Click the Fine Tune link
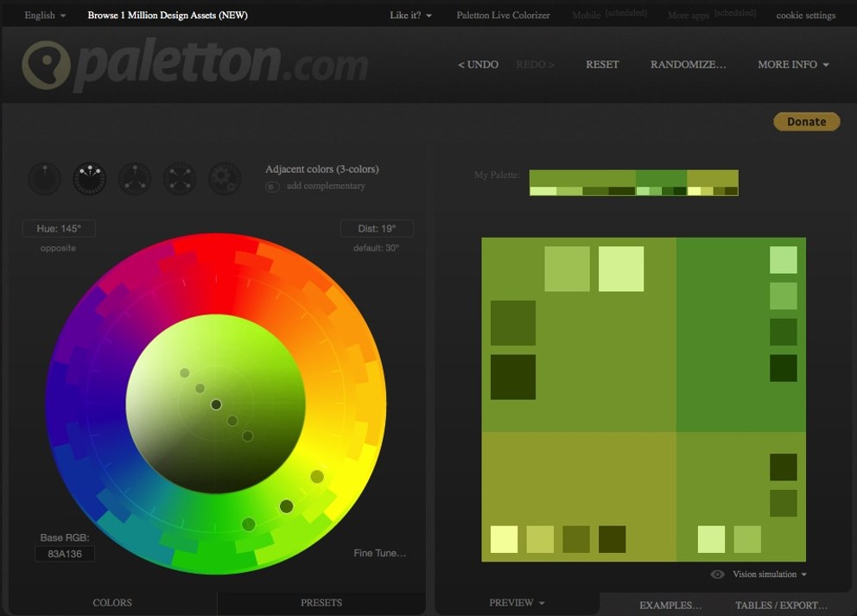This screenshot has height=616, width=857. pos(380,553)
